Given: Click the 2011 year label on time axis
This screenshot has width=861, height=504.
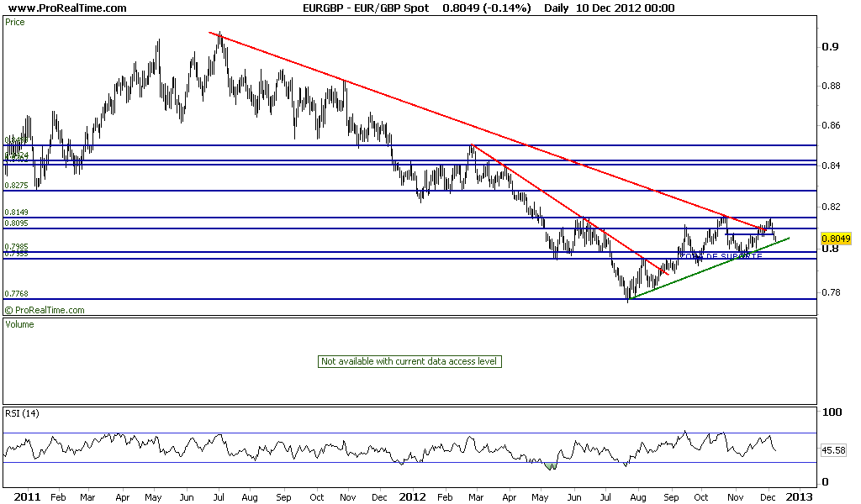Looking at the screenshot, I should (x=28, y=497).
